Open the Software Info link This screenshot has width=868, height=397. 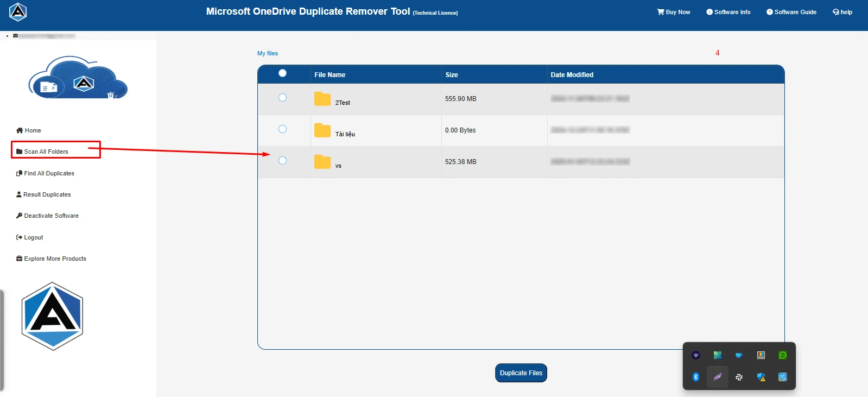click(728, 12)
